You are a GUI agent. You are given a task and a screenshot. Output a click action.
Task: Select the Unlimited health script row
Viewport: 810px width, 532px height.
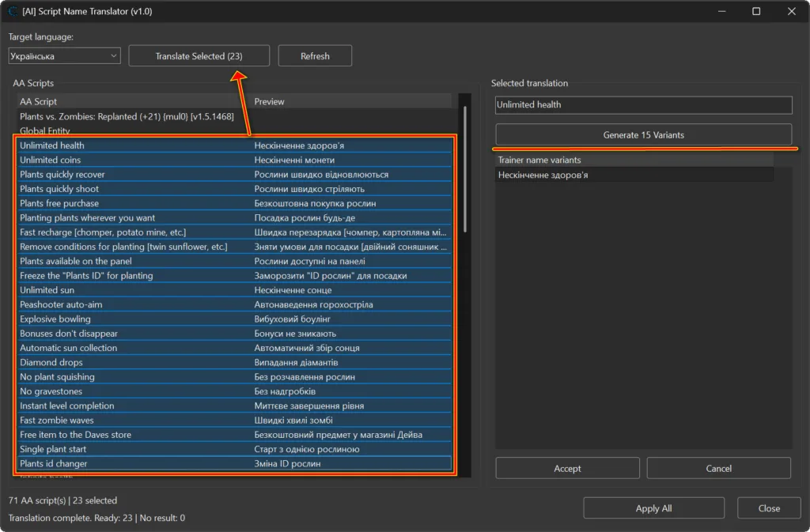point(234,145)
